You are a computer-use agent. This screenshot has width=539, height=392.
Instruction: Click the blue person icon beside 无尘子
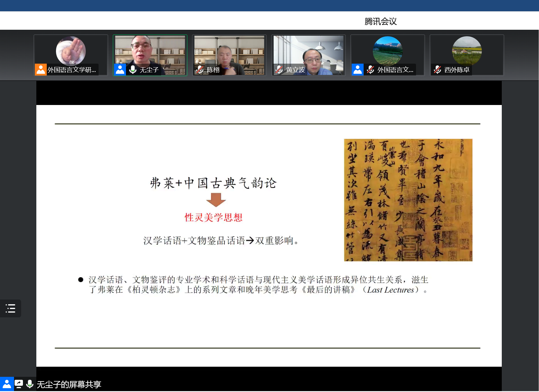click(x=120, y=70)
